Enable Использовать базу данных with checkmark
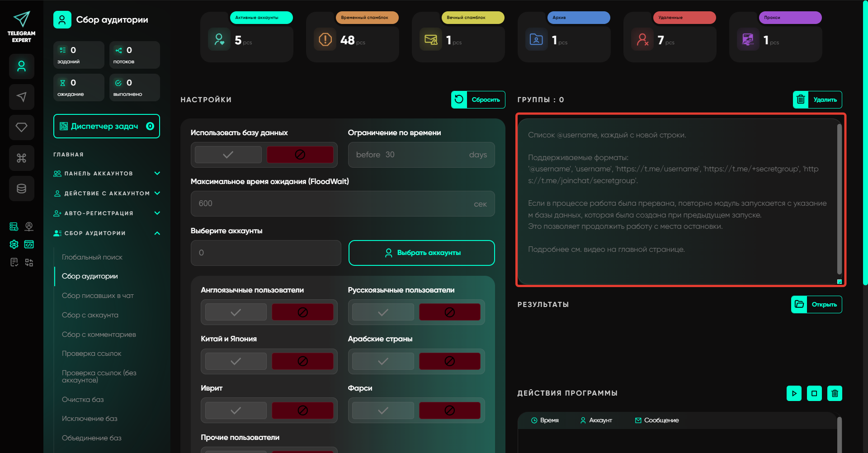Image resolution: width=868 pixels, height=453 pixels. 228,155
